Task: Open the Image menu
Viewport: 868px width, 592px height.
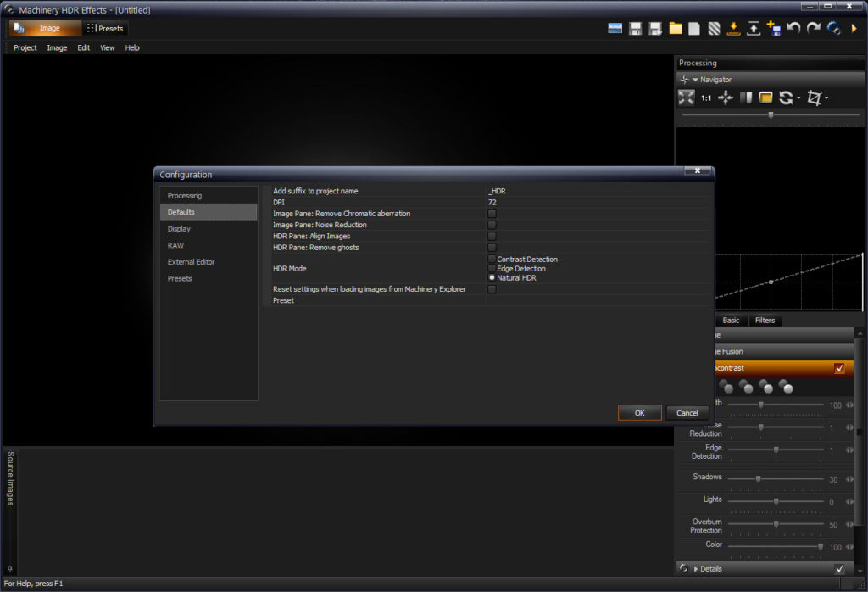Action: 57,48
